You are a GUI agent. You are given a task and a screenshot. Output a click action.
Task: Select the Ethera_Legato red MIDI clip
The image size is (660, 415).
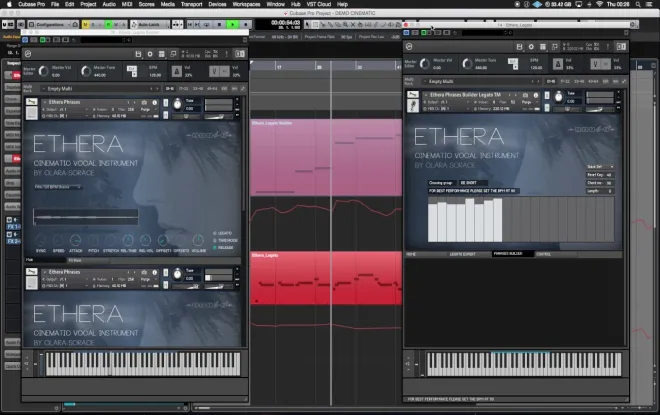coord(326,278)
